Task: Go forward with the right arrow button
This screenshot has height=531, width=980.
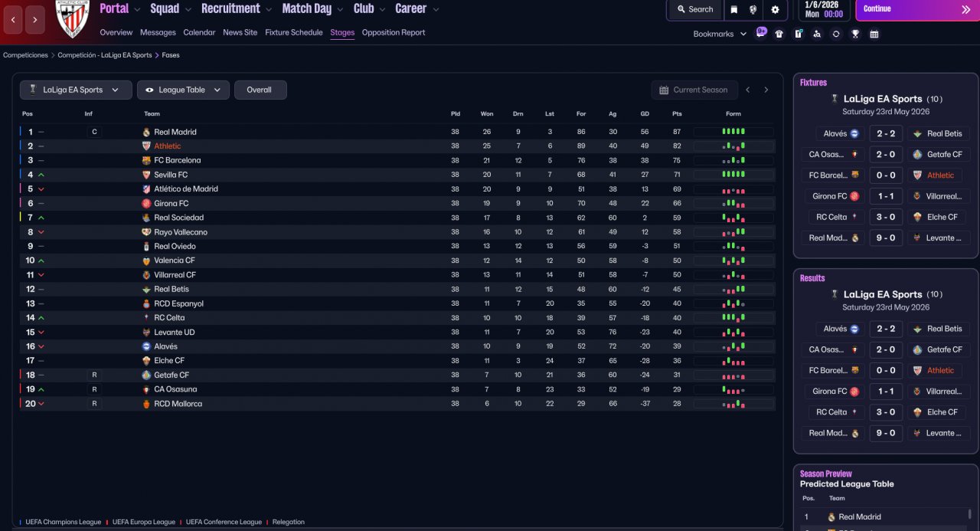Action: [x=35, y=20]
